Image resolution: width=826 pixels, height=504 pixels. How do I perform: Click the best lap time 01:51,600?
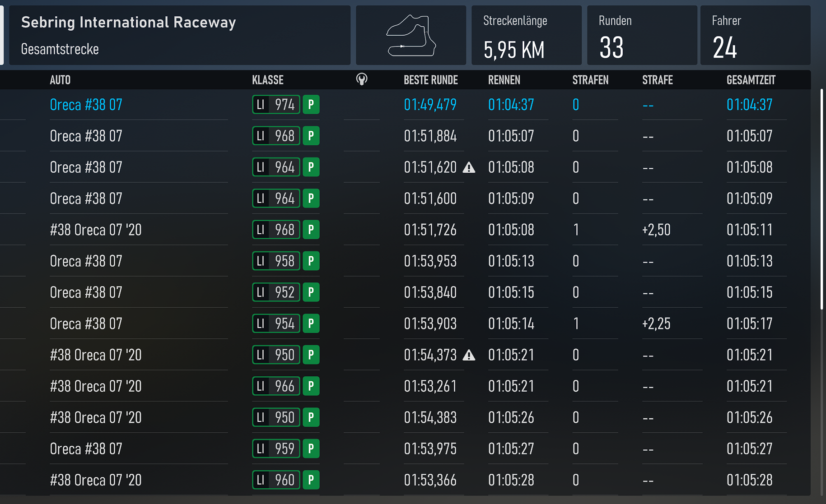pos(430,199)
